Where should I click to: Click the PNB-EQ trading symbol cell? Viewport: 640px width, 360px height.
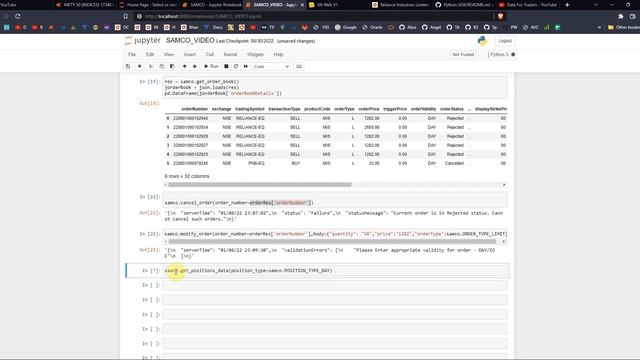pos(256,163)
